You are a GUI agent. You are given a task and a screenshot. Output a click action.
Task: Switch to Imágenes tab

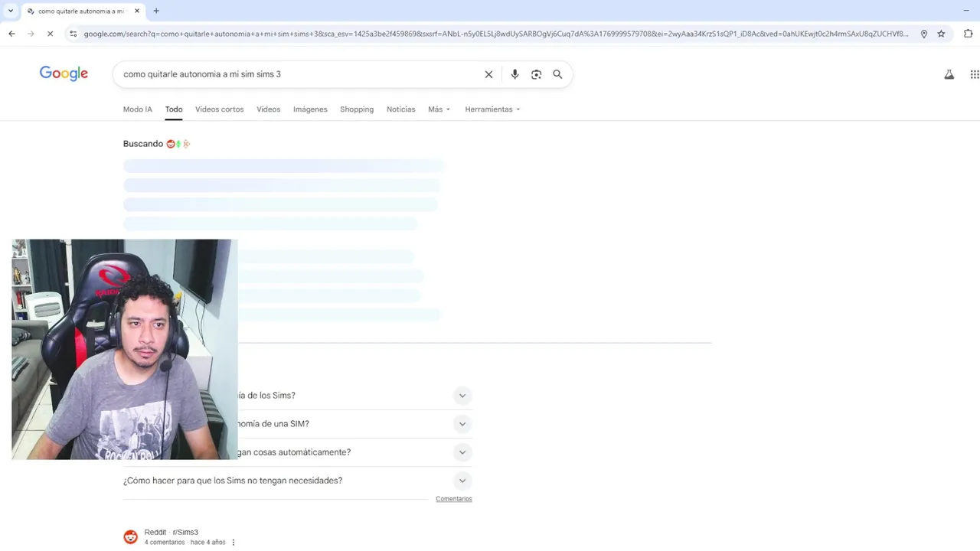(x=310, y=109)
